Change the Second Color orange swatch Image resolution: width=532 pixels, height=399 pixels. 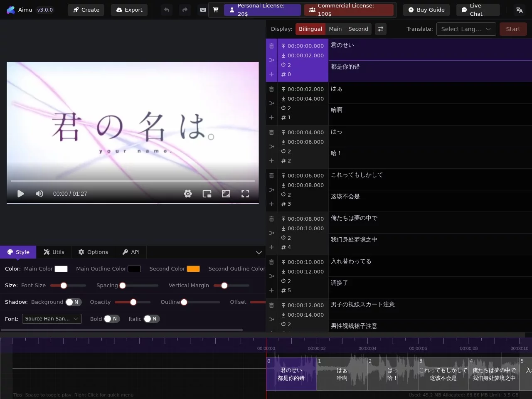(193, 269)
